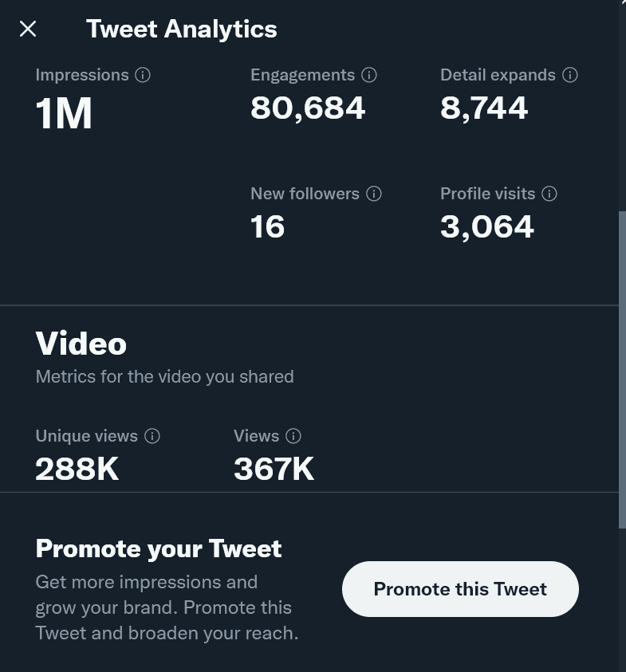Click the info icon beside Detail expands
This screenshot has height=672, width=626.
click(x=570, y=76)
